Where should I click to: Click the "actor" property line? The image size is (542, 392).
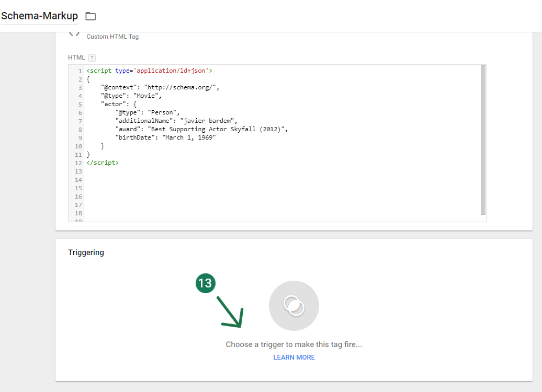[x=119, y=105]
